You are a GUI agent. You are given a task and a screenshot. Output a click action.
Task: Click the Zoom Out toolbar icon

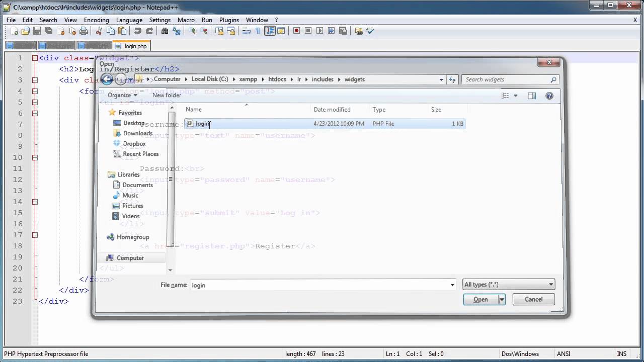(x=203, y=31)
